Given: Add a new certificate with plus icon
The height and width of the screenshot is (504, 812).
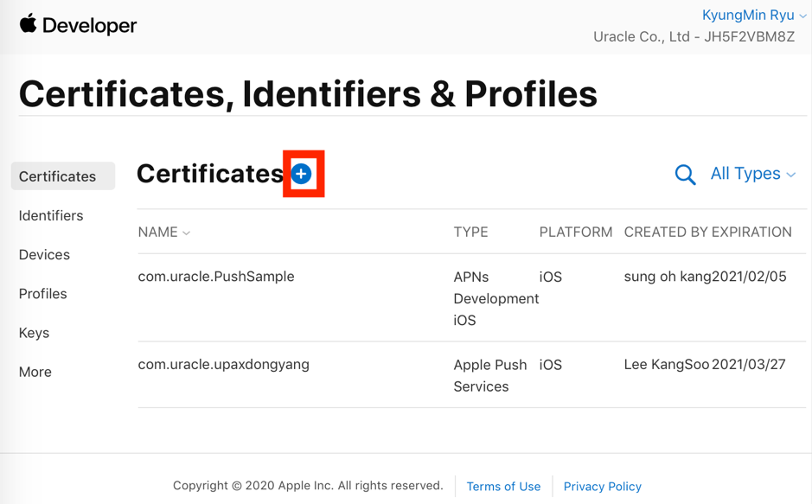Looking at the screenshot, I should (x=302, y=174).
